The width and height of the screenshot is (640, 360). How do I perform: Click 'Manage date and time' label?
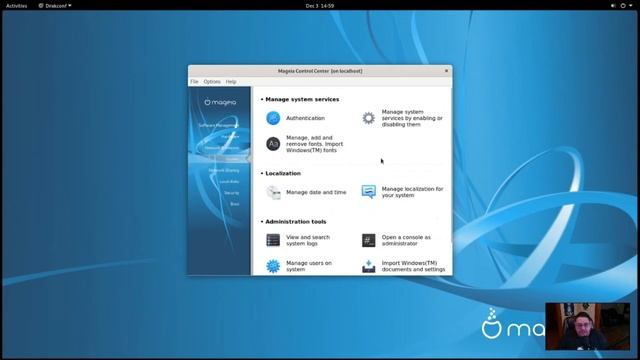coord(316,192)
